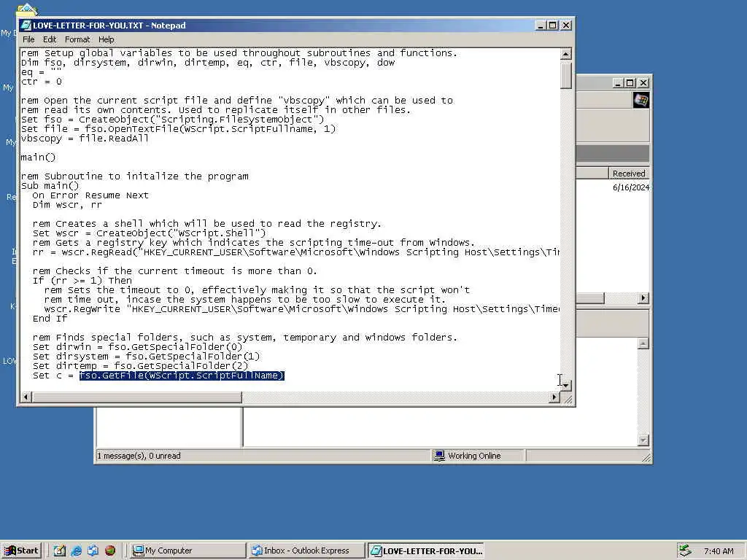Click the Notepad vertical scroll thumb
Viewport: 747px width, 560px height.
565,75
